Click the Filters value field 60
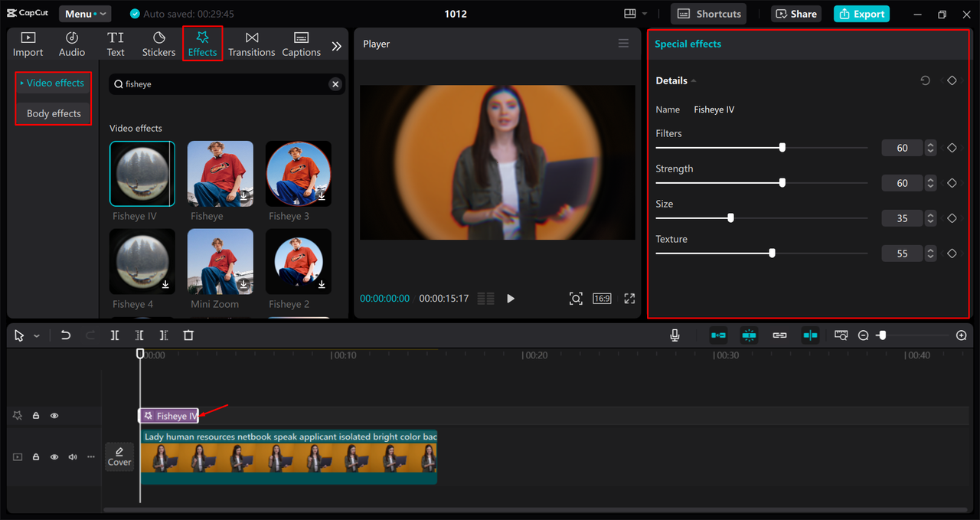The height and width of the screenshot is (520, 980). coord(902,148)
